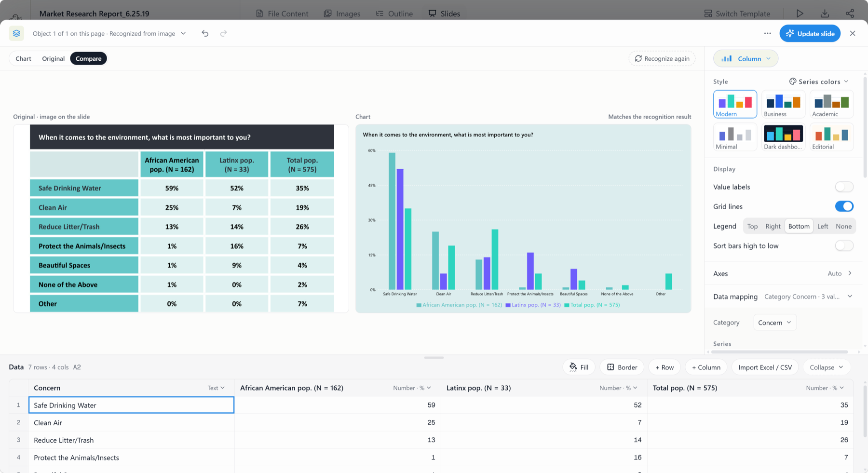
Task: Select the Compare view
Action: (88, 58)
